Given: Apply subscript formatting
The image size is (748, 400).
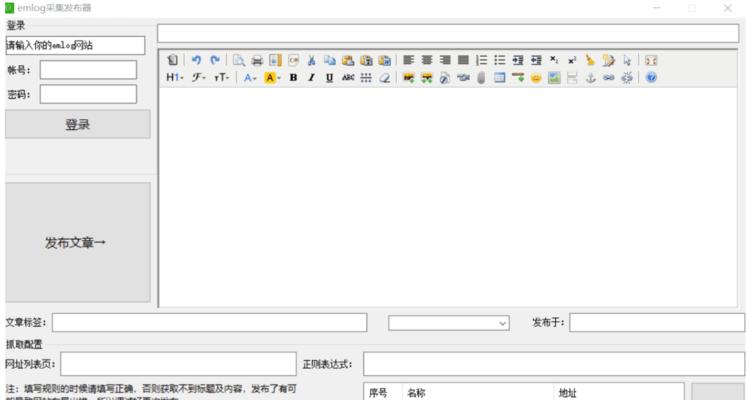Looking at the screenshot, I should [554, 60].
